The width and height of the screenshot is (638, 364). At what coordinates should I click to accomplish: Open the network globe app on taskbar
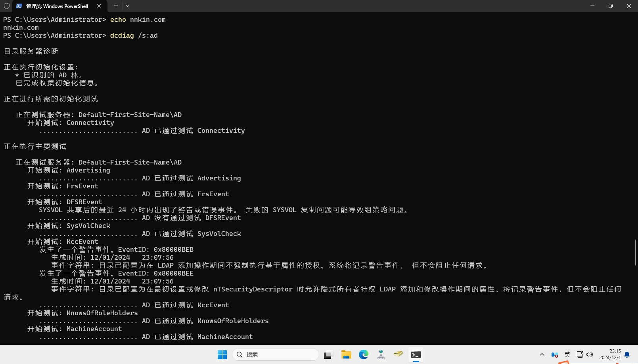tap(381, 355)
